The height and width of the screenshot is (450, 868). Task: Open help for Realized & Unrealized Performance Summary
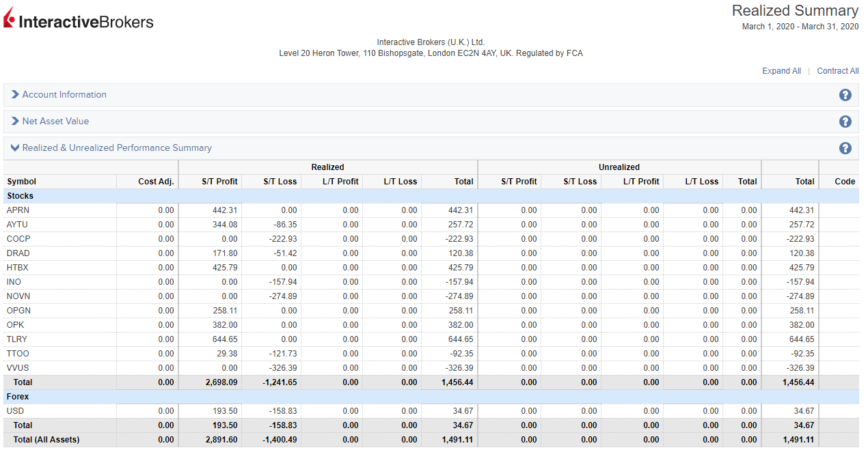point(845,148)
